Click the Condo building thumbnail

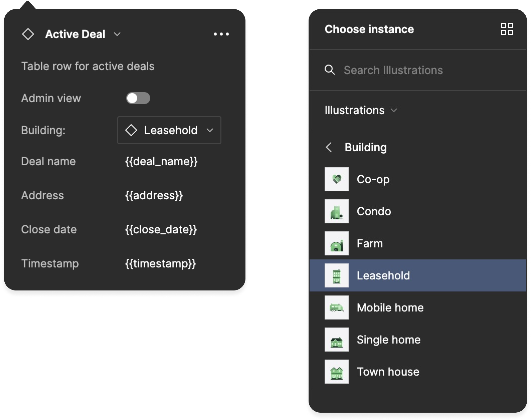(x=337, y=211)
